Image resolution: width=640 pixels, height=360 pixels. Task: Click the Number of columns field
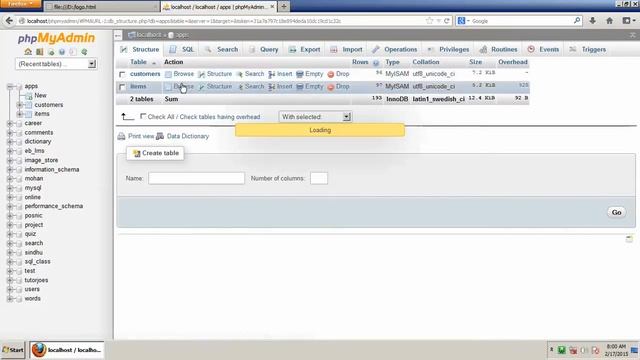pos(319,178)
